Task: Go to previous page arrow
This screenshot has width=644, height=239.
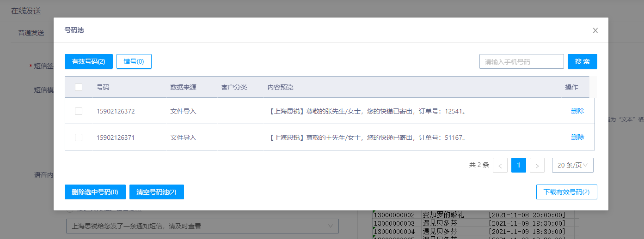Action: [500, 165]
